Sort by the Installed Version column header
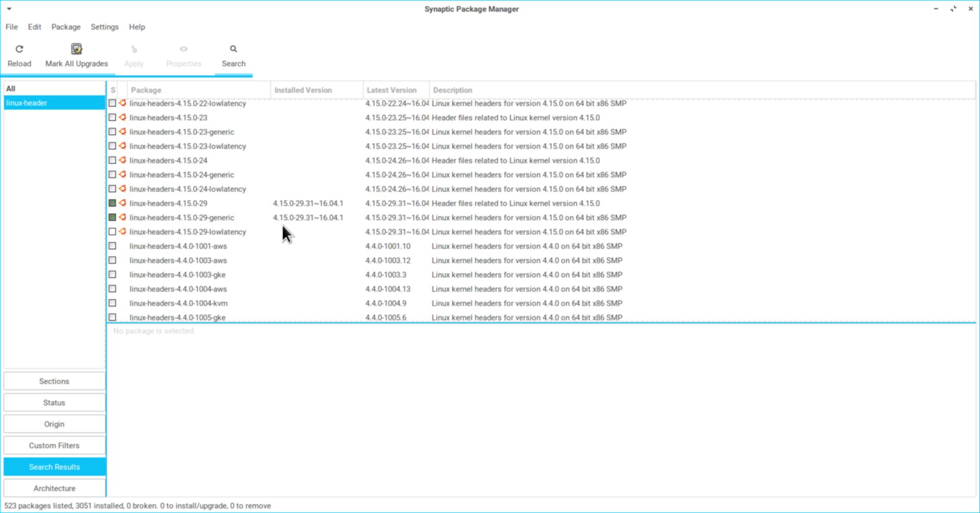980x513 pixels. click(x=317, y=90)
